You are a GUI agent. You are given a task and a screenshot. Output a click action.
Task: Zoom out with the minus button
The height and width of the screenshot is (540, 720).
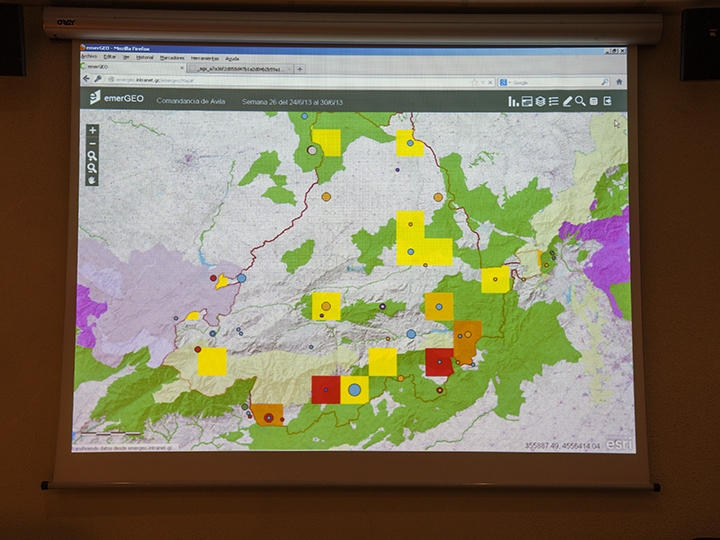pos(92,143)
